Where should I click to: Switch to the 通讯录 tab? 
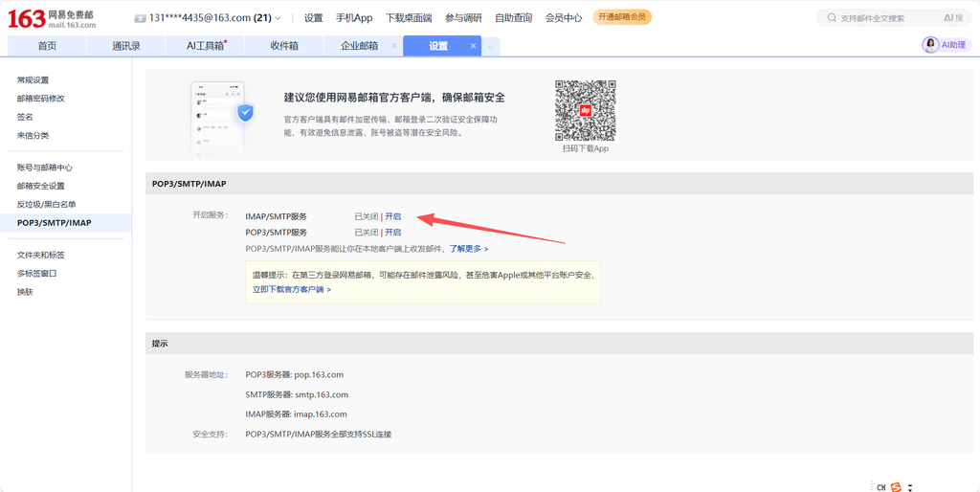coord(126,46)
